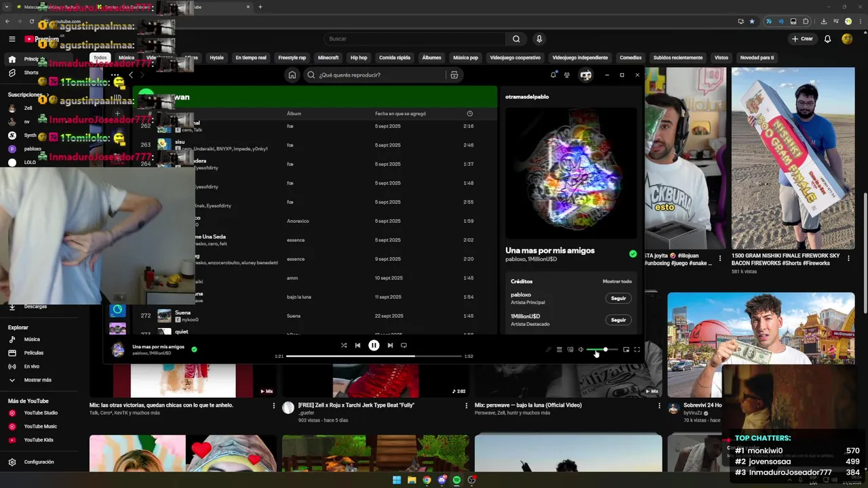This screenshot has height=488, width=868.
Task: Seek in the Spotify song progress bar
Action: coord(374,356)
